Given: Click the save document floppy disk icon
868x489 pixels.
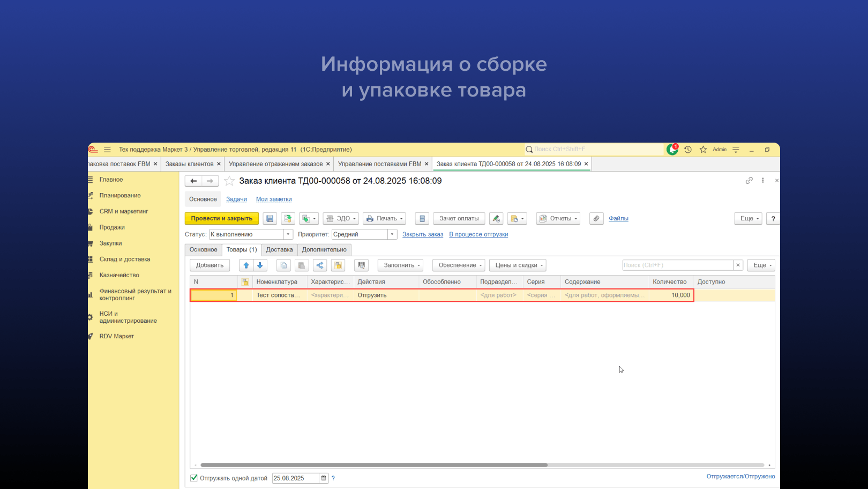Looking at the screenshot, I should [x=270, y=219].
